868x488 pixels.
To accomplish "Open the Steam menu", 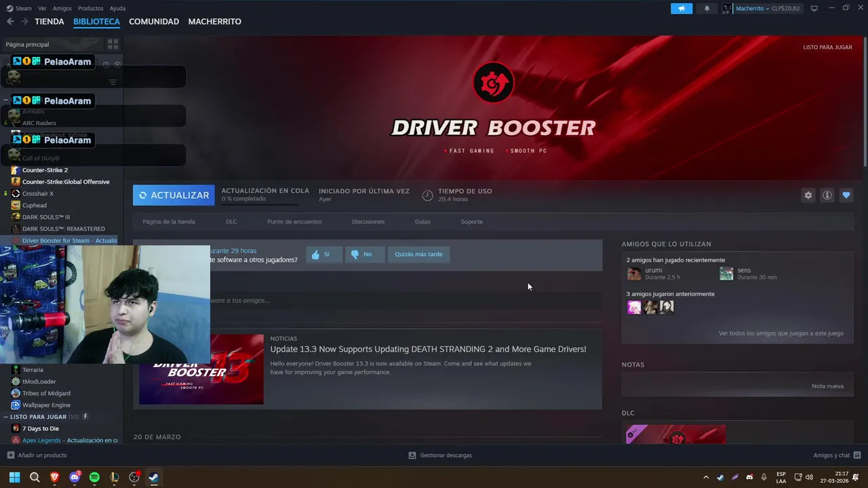I will click(19, 8).
